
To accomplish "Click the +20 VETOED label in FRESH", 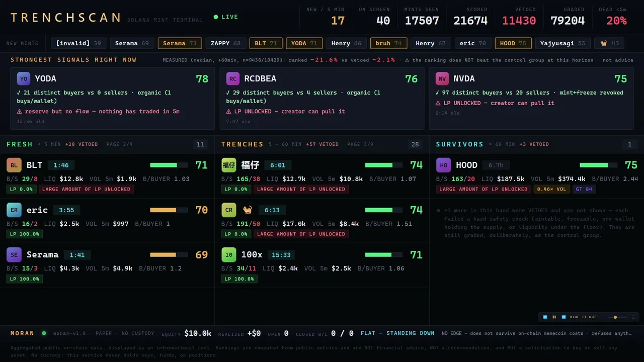I will pyautogui.click(x=82, y=144).
